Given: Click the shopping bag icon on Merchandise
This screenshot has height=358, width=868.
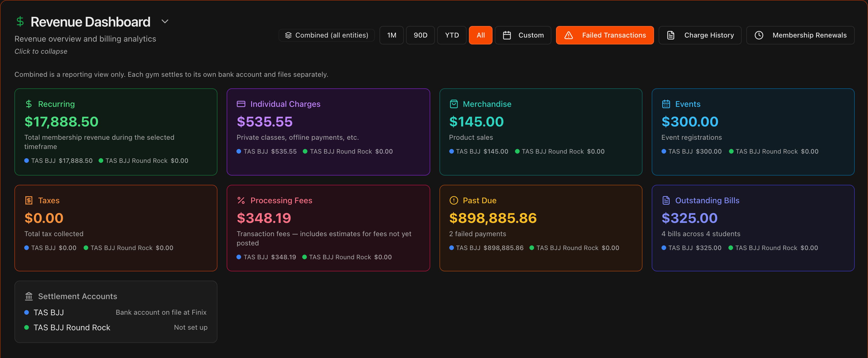Looking at the screenshot, I should pyautogui.click(x=454, y=104).
